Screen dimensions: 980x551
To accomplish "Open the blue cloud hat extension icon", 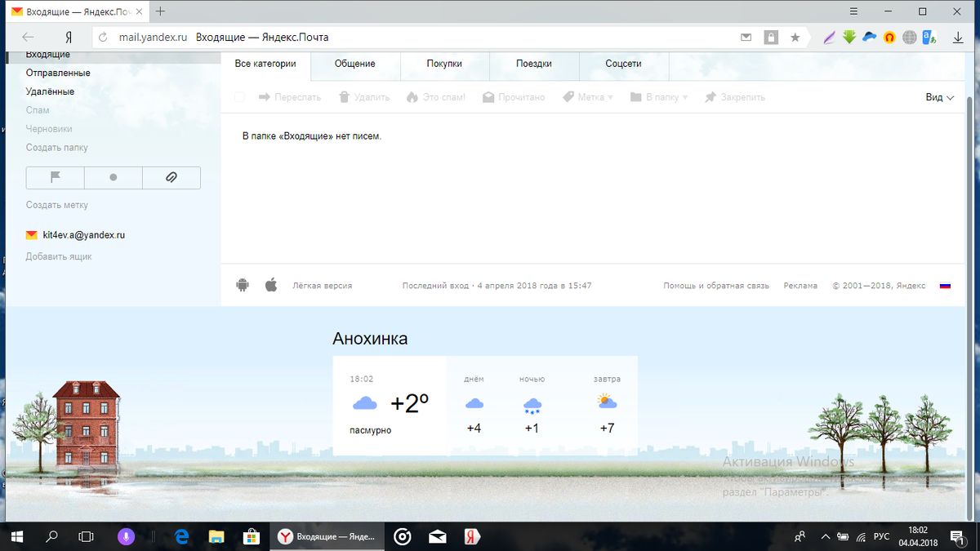I will tap(870, 37).
